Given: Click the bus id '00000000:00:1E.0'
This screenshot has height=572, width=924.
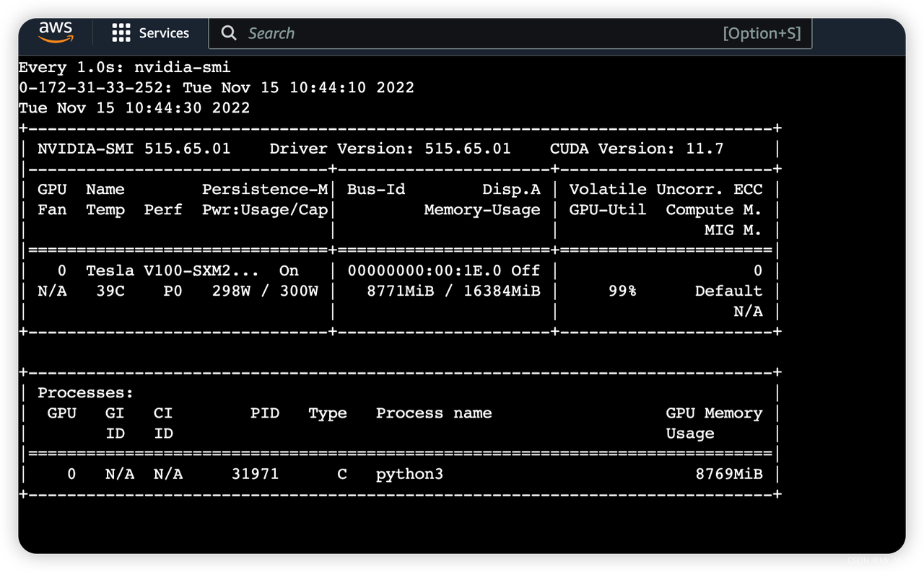Looking at the screenshot, I should coord(424,270).
